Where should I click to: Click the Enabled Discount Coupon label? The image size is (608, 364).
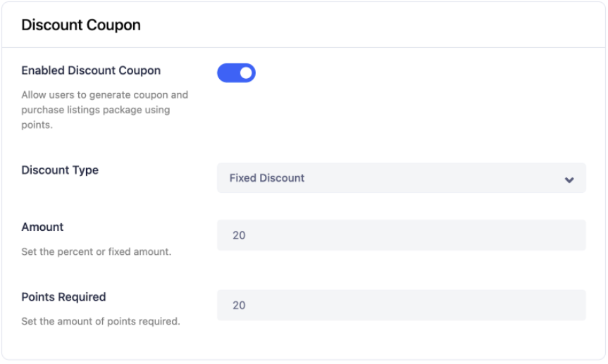91,70
